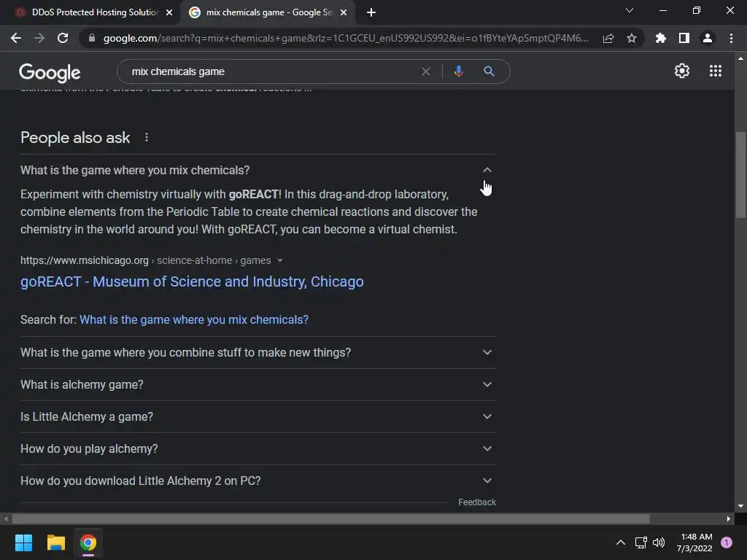747x560 pixels.
Task: Open Chrome profile avatar menu
Action: (708, 38)
